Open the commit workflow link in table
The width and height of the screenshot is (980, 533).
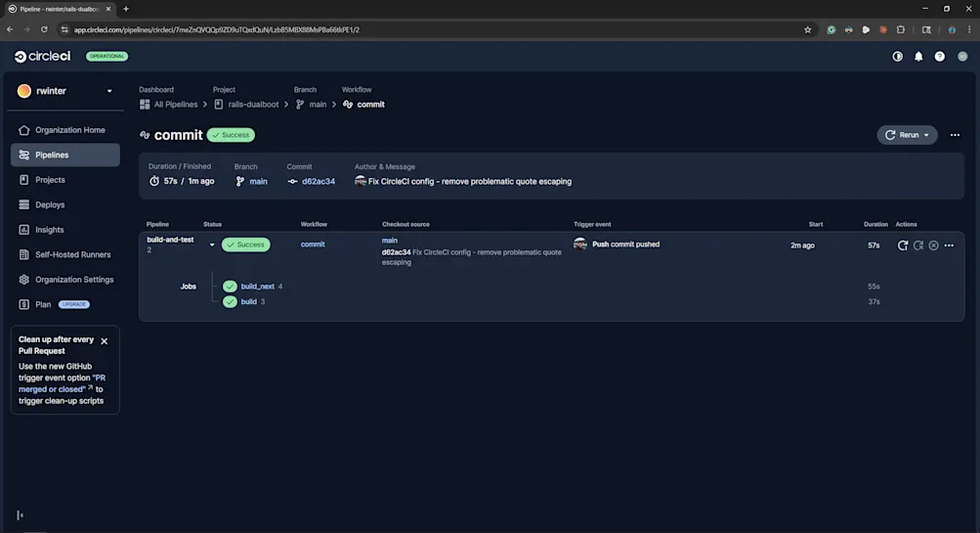313,244
